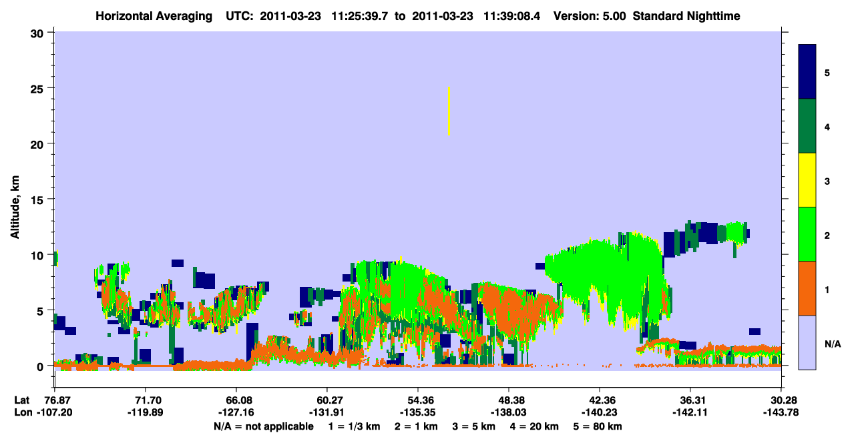The width and height of the screenshot is (868, 445).
Task: Click the longitude value -107.20
Action: [x=55, y=412]
